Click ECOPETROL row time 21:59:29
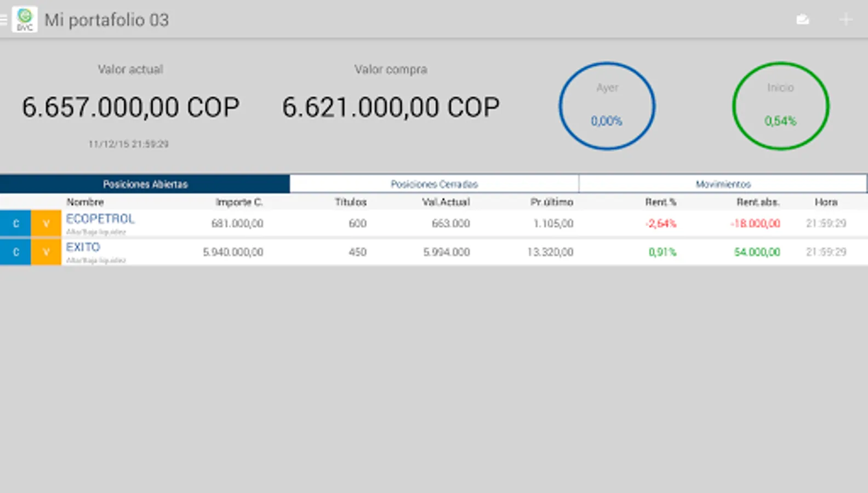 tap(826, 223)
